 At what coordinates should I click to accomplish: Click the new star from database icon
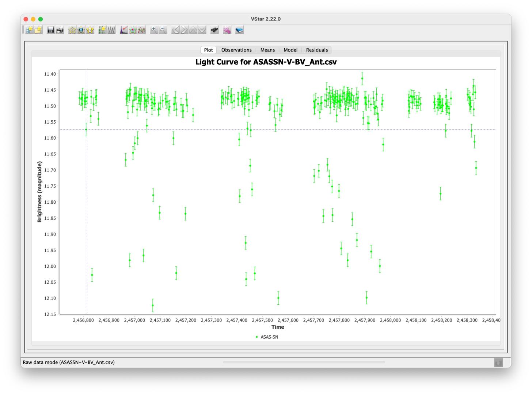[x=30, y=30]
